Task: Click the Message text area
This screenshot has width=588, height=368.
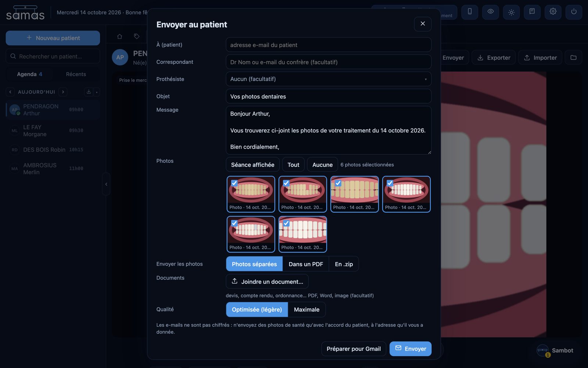Action: [329, 130]
